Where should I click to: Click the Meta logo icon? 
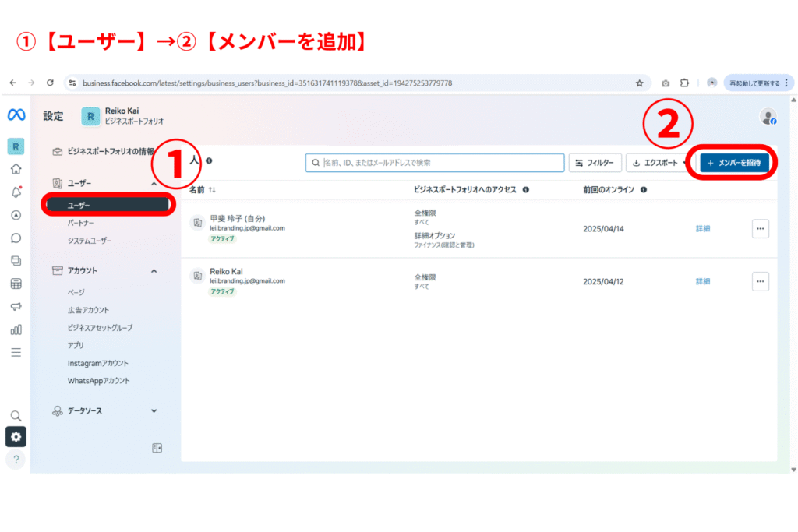tap(16, 115)
